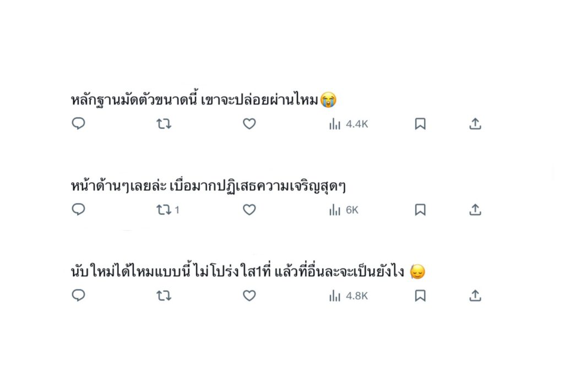
Task: Like the tweet with 4.8K views
Action: point(250,296)
